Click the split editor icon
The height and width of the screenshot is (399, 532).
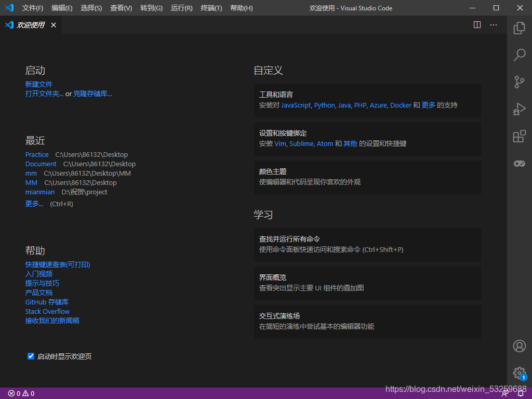[x=477, y=25]
